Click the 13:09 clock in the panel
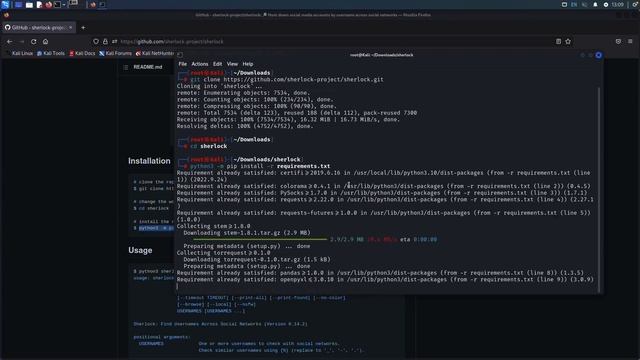The image size is (640, 360). coord(618,4)
